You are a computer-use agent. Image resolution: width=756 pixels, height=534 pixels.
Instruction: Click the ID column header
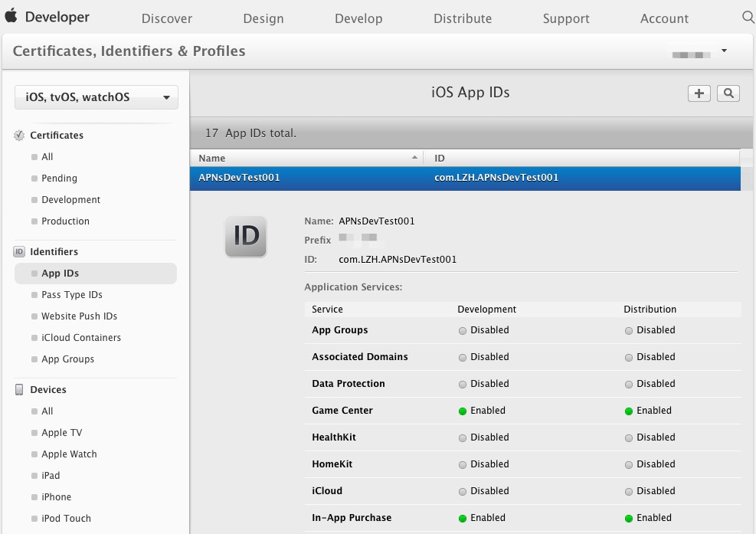tap(582, 158)
